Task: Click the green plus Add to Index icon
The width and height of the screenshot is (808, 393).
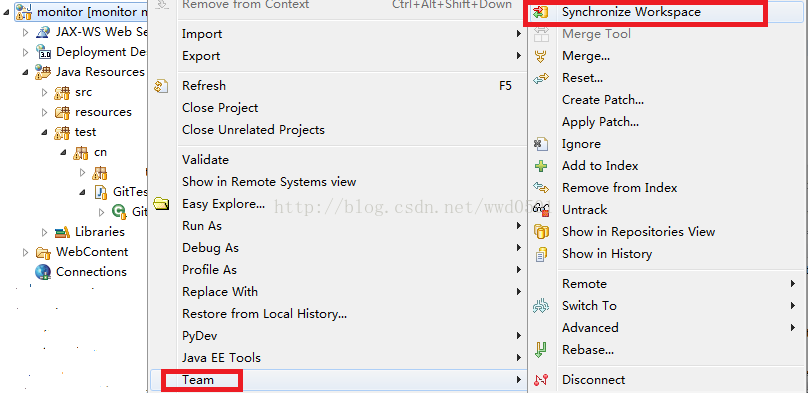Action: [x=541, y=166]
